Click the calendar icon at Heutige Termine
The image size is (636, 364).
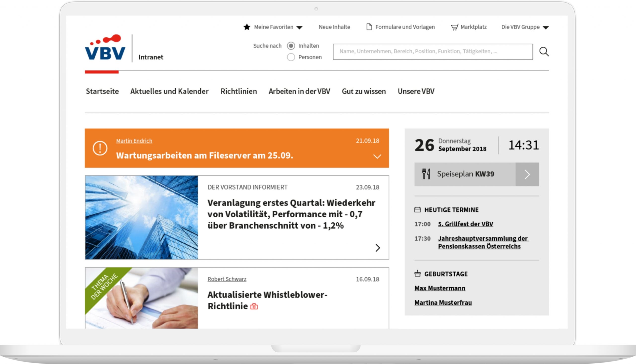point(417,209)
